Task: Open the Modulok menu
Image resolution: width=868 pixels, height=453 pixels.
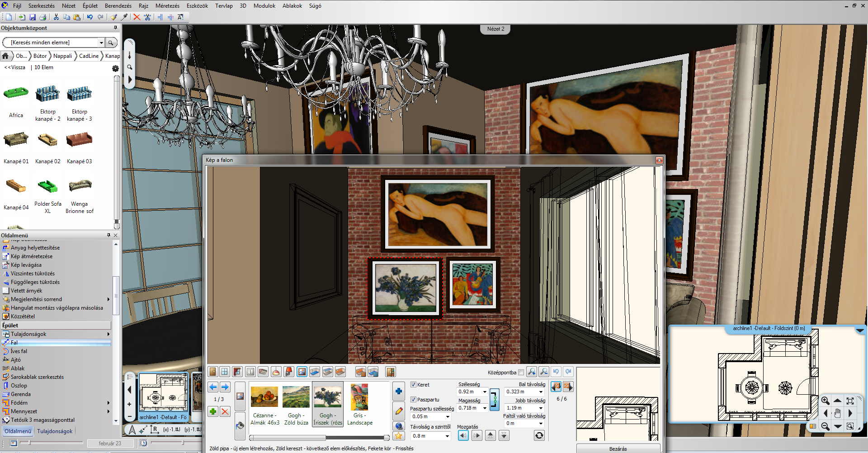Action: coord(264,6)
